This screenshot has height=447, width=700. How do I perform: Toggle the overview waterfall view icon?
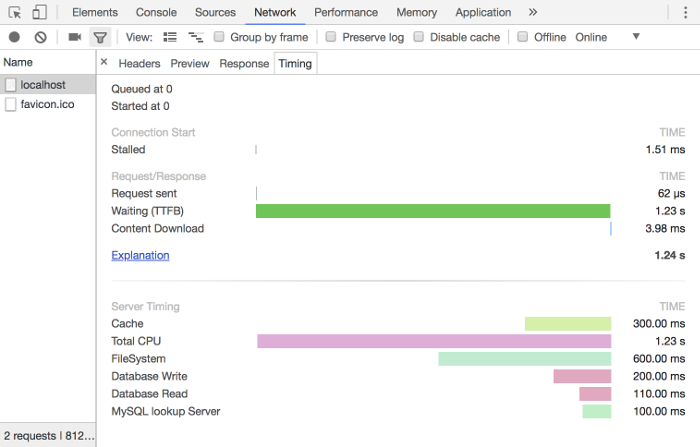tap(196, 37)
